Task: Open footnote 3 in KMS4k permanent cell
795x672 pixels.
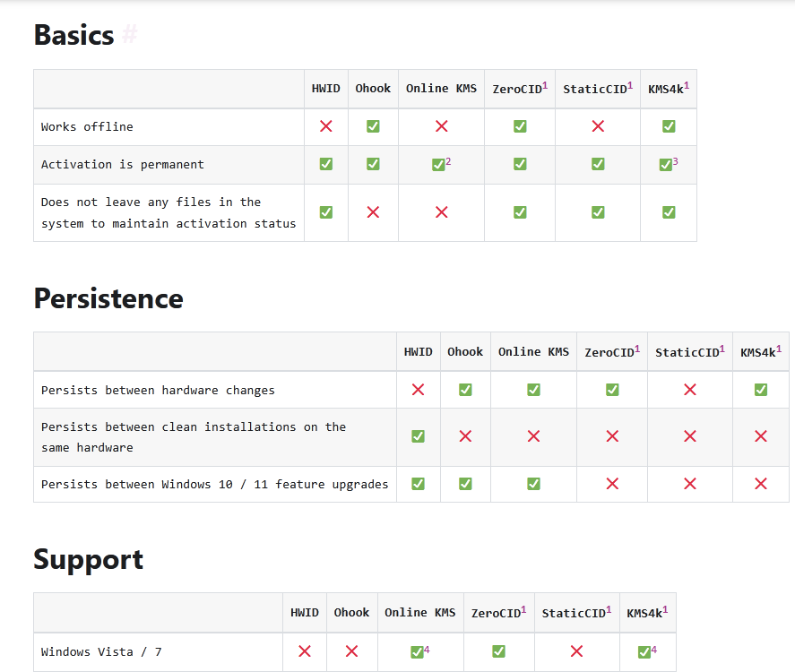Action: pyautogui.click(x=675, y=161)
